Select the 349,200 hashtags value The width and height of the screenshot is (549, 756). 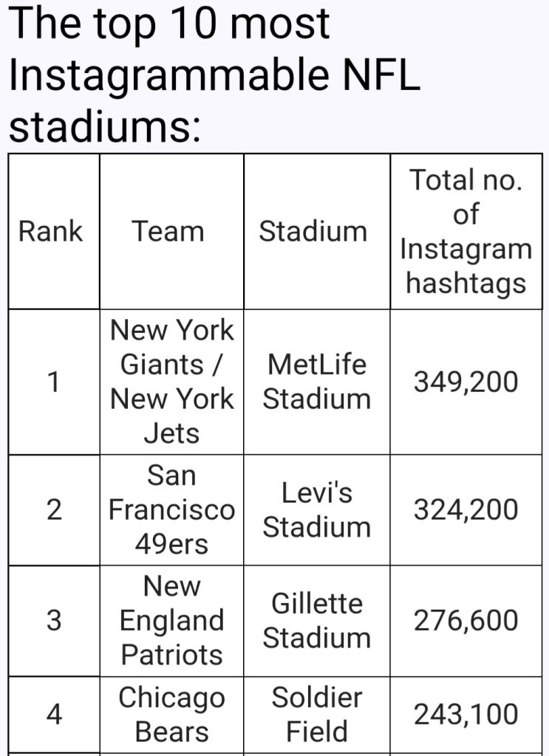[x=466, y=382]
